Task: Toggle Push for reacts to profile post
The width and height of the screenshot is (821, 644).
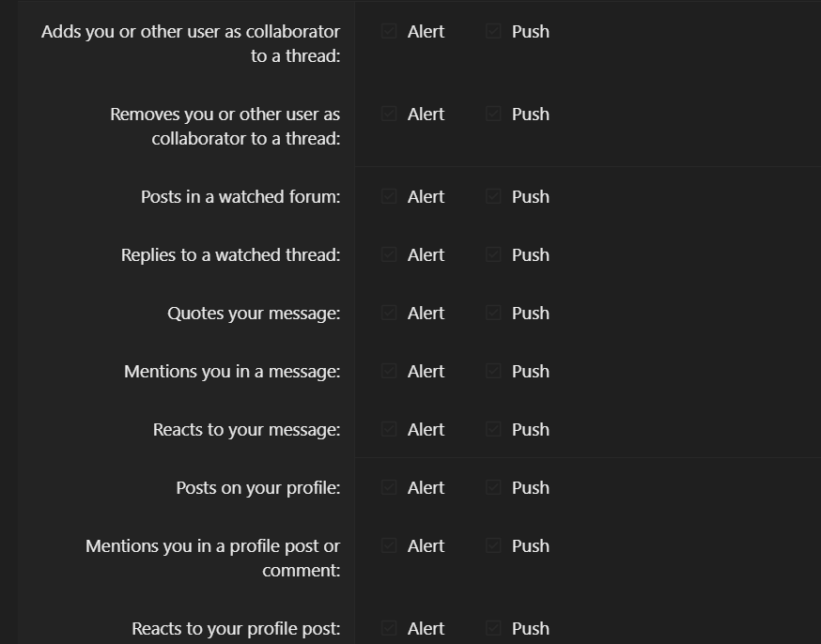Action: pos(494,629)
